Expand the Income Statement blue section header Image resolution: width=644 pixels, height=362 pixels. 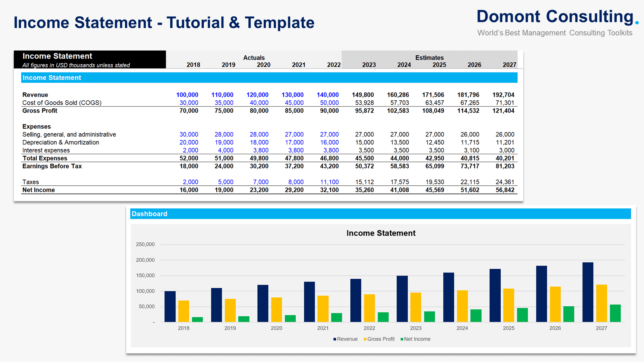pyautogui.click(x=52, y=78)
